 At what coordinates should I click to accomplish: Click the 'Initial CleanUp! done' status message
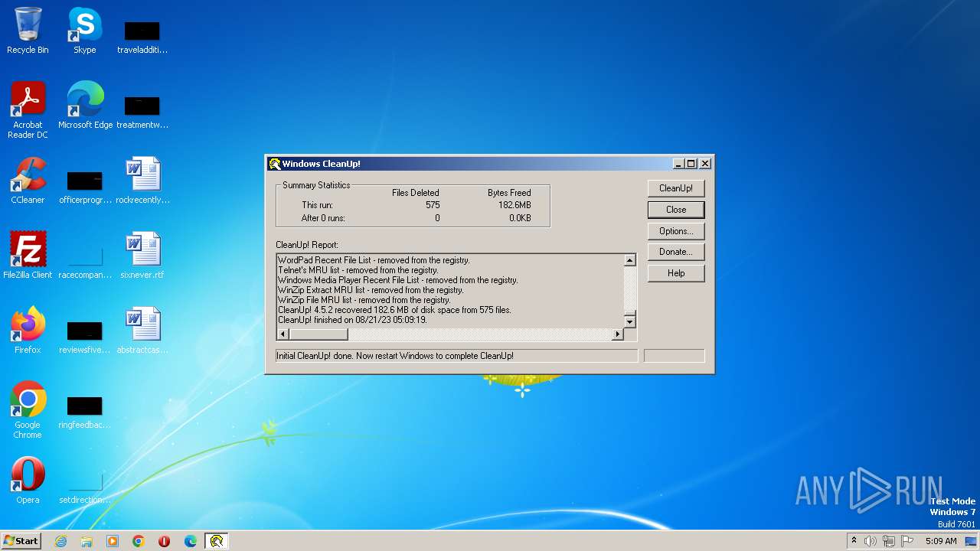[395, 356]
